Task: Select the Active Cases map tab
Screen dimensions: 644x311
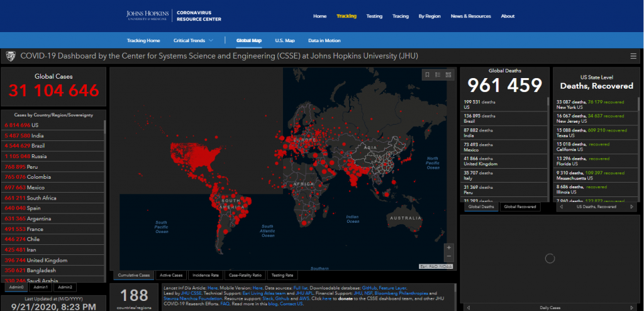Action: click(x=171, y=275)
